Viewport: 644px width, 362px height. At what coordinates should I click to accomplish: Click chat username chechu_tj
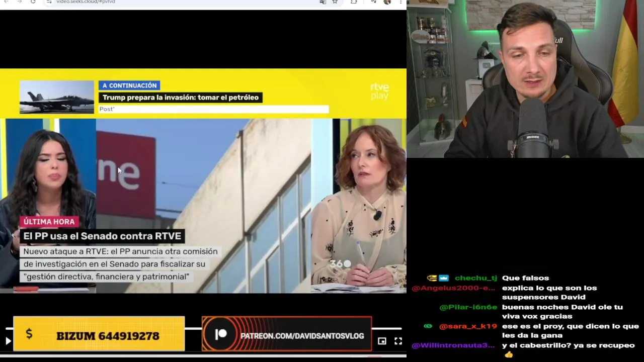point(476,278)
